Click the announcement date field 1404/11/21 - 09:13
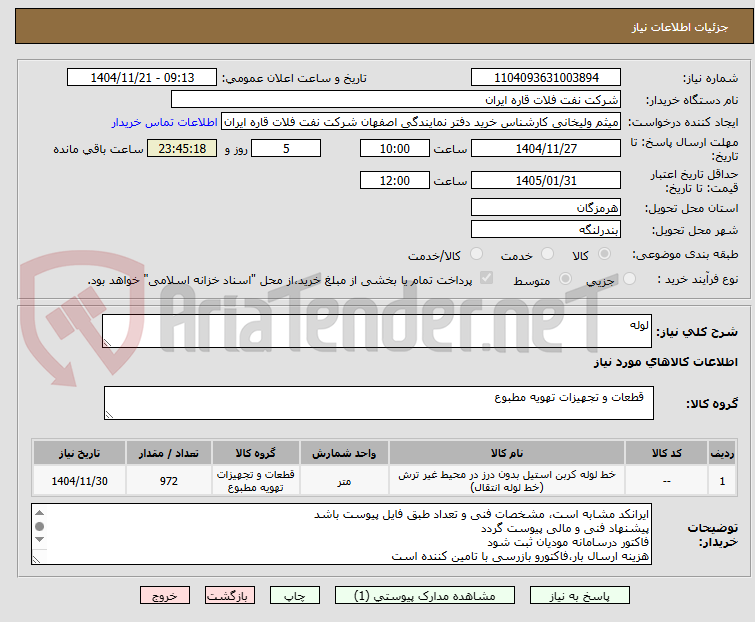The width and height of the screenshot is (755, 622). (x=142, y=78)
